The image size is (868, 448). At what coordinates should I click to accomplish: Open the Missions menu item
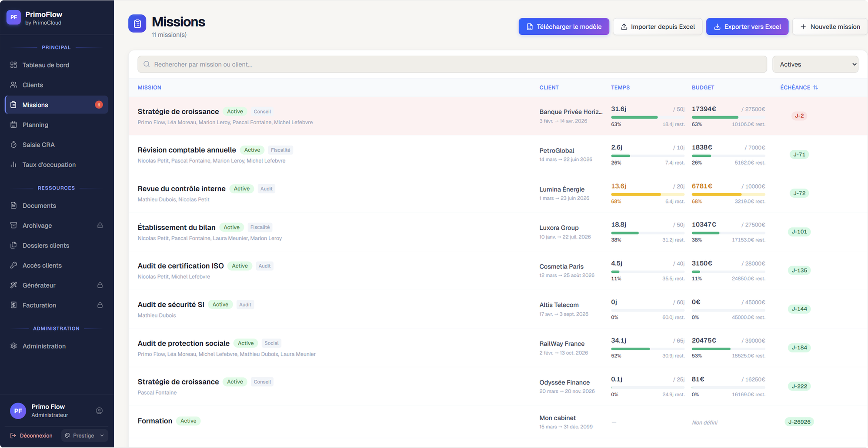pos(57,105)
